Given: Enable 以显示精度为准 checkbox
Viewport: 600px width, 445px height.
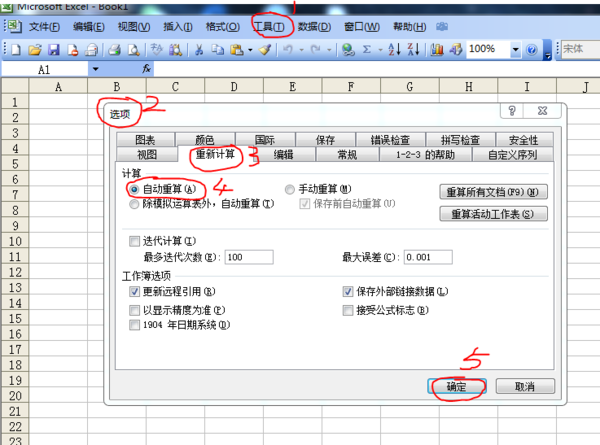Looking at the screenshot, I should point(134,310).
